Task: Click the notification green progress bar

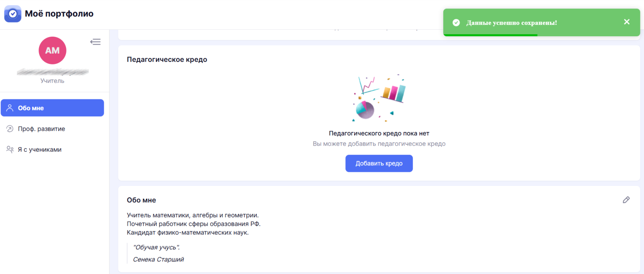Action: click(x=490, y=35)
